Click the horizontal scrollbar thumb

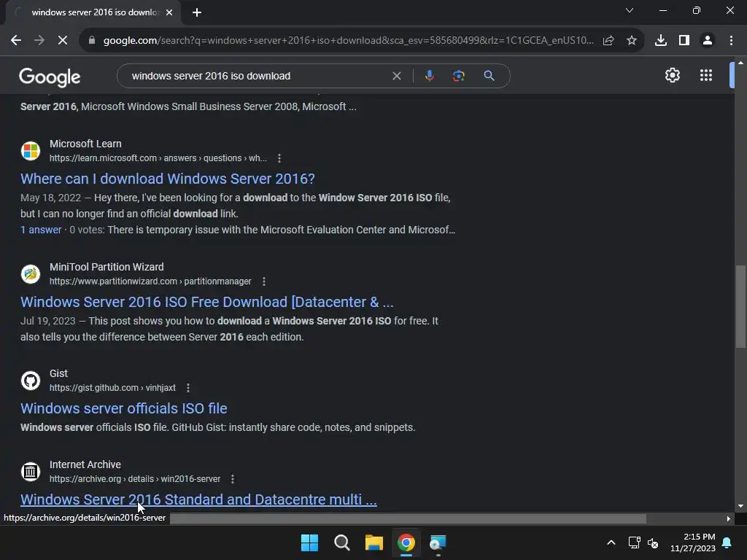click(408, 518)
